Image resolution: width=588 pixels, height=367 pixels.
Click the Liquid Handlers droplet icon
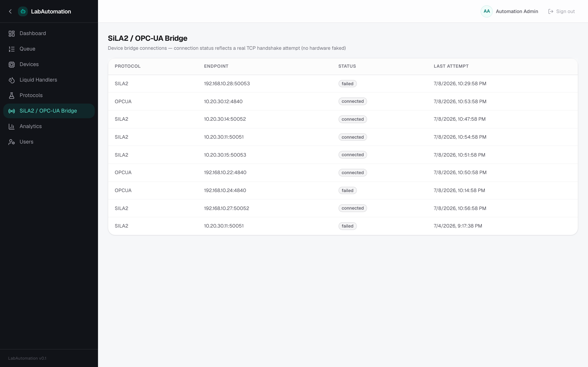point(11,80)
